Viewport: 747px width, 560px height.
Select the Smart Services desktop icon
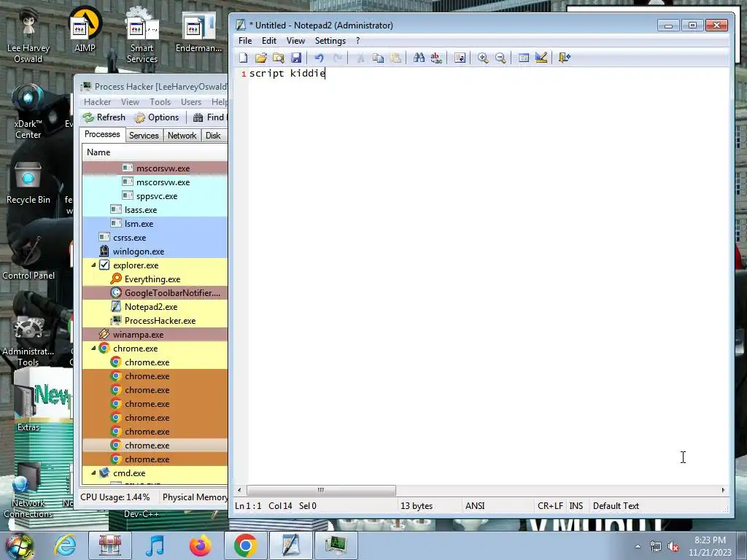point(142,35)
